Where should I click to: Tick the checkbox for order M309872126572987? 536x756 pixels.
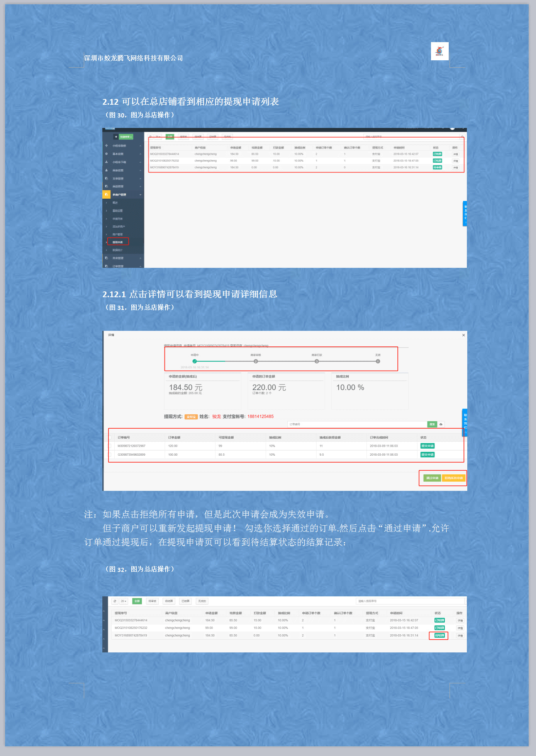[x=109, y=446]
